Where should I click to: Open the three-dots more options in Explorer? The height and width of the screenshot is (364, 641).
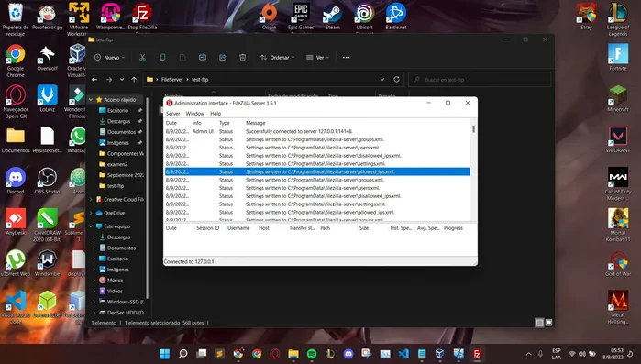(x=347, y=58)
